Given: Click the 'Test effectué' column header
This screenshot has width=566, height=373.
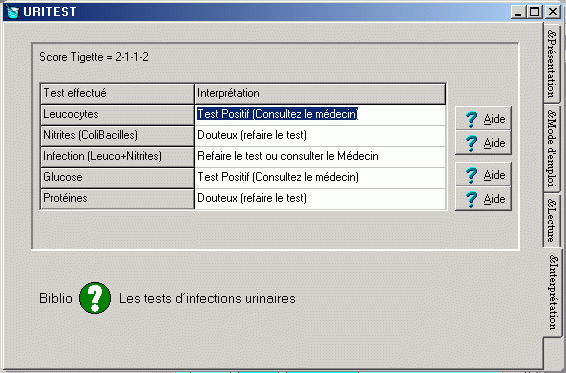Looking at the screenshot, I should (117, 94).
